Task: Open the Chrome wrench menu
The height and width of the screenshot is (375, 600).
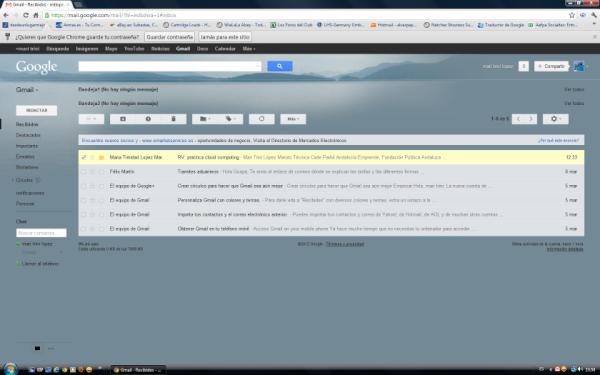Action: [x=594, y=15]
